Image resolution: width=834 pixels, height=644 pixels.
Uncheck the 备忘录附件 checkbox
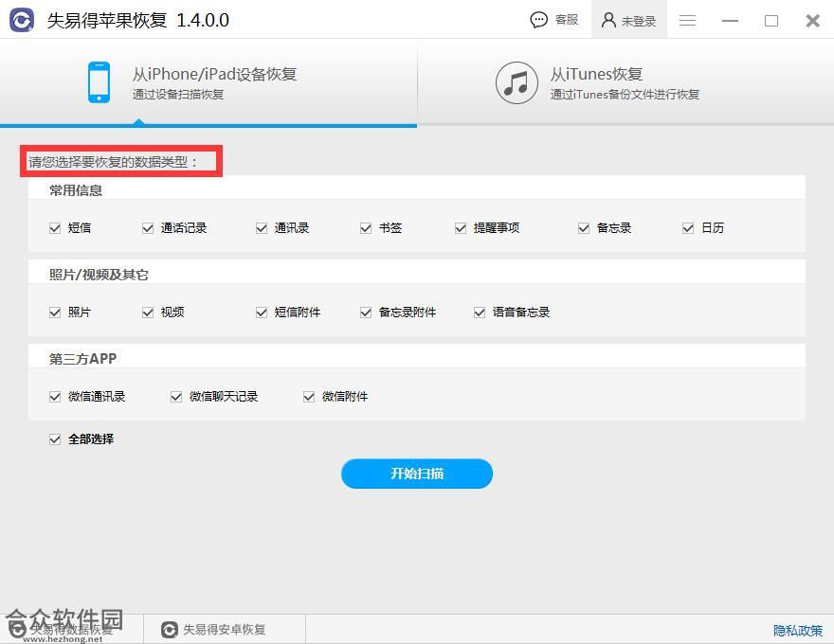[366, 313]
